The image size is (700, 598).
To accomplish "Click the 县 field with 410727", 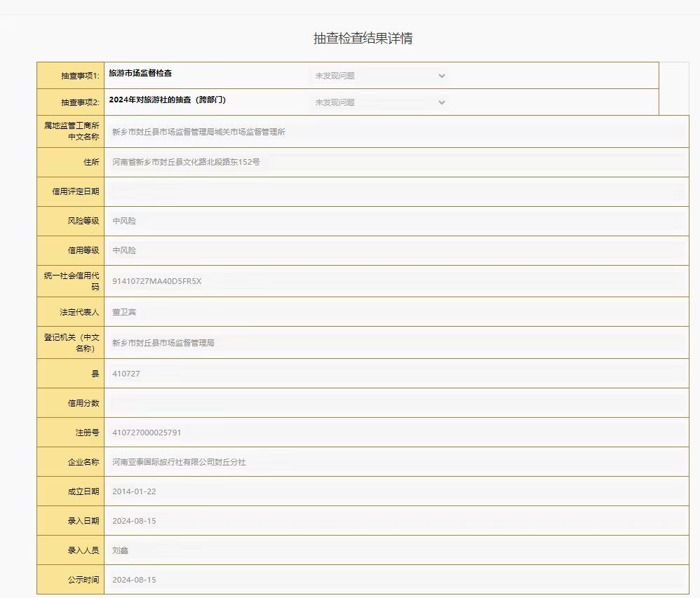I will (396, 374).
